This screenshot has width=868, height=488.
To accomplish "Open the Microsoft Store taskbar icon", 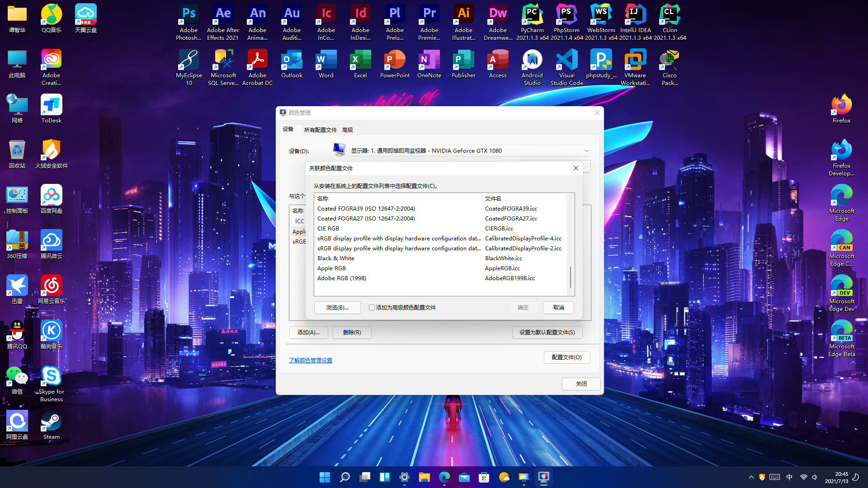I will coord(484,477).
